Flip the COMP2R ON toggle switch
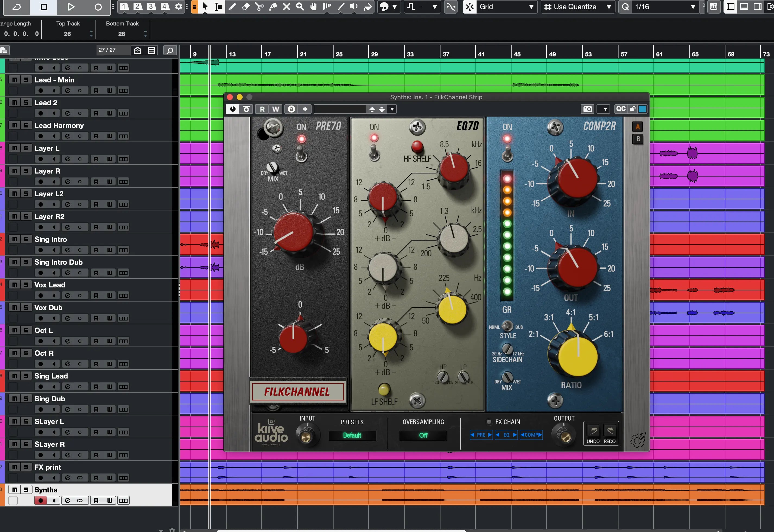This screenshot has width=774, height=532. coord(507,154)
